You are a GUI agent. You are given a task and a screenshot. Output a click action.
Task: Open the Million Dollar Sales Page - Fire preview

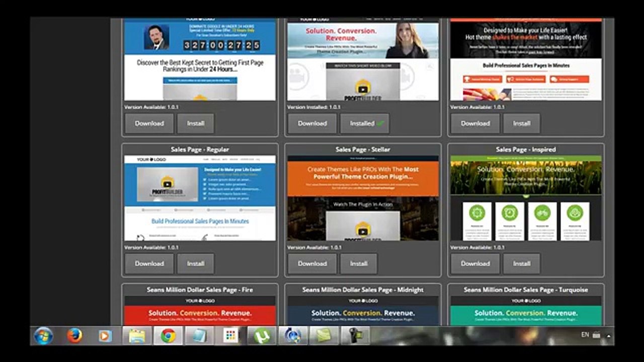pos(200,310)
